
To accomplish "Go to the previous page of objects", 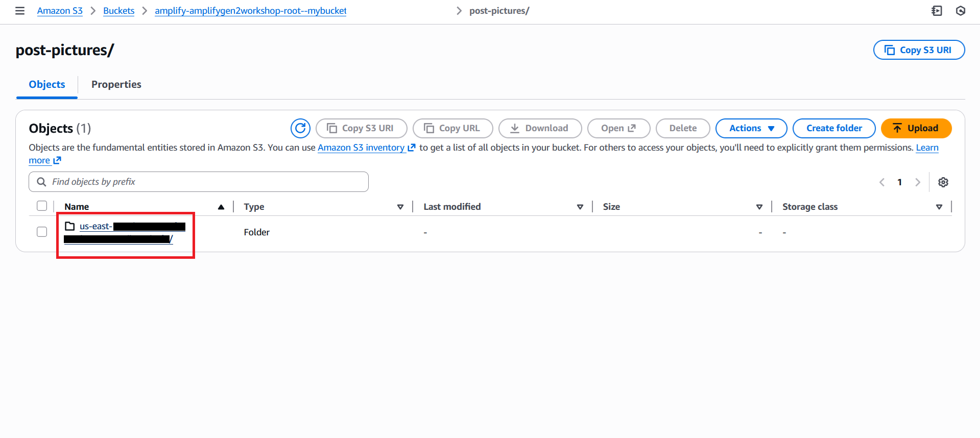I will 882,182.
